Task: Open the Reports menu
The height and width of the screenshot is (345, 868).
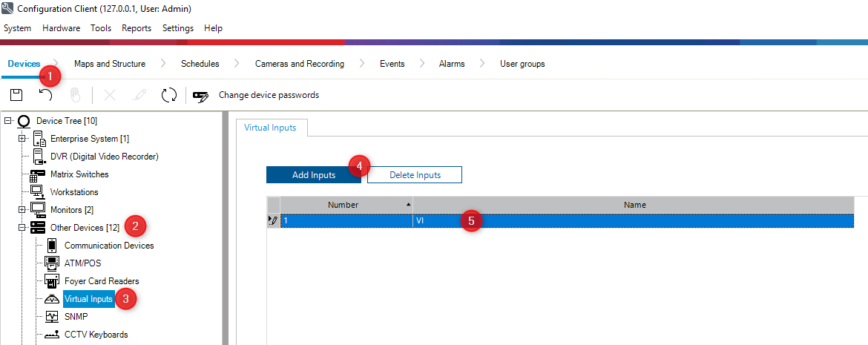Action: tap(137, 28)
